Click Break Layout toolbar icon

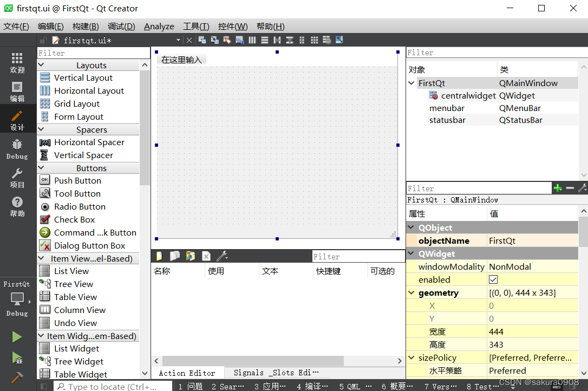click(x=326, y=40)
